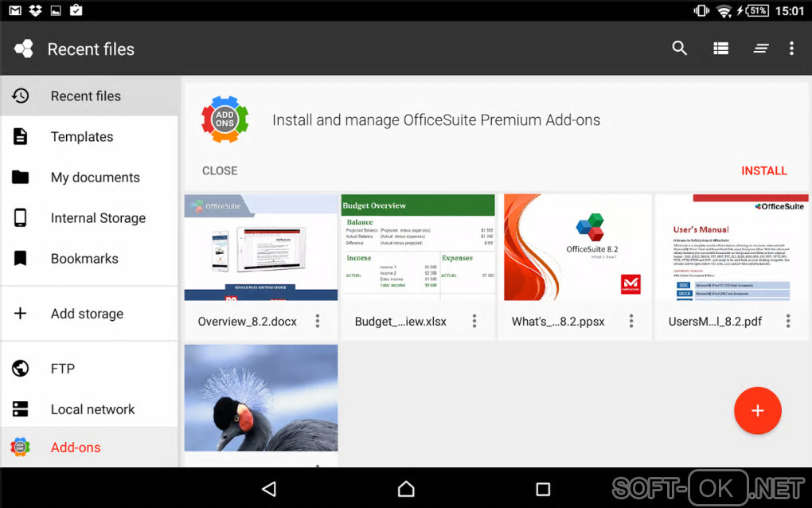Select Add storage in sidebar
The height and width of the screenshot is (508, 812).
click(x=90, y=313)
